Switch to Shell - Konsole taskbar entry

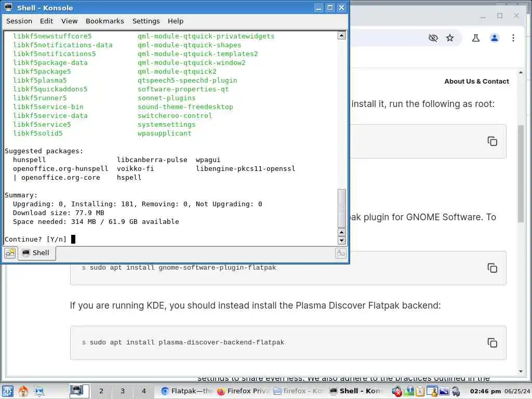point(355,391)
